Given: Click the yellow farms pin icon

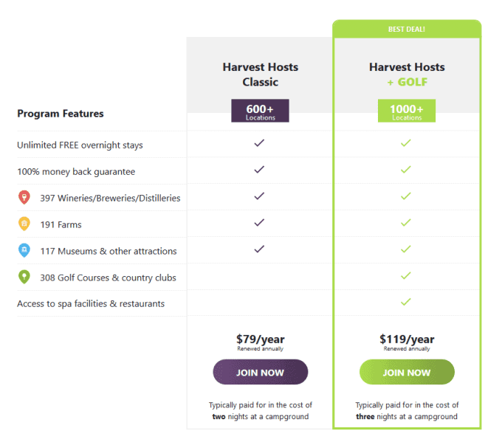Looking at the screenshot, I should click(24, 224).
